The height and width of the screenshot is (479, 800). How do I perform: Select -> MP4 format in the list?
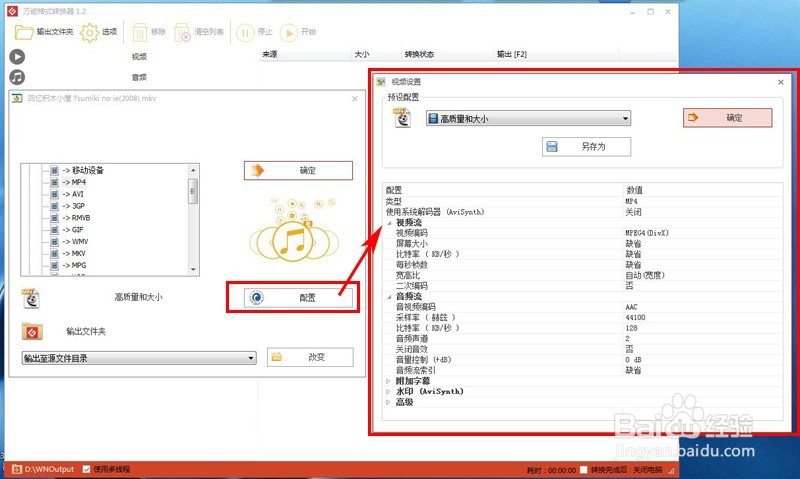(74, 182)
